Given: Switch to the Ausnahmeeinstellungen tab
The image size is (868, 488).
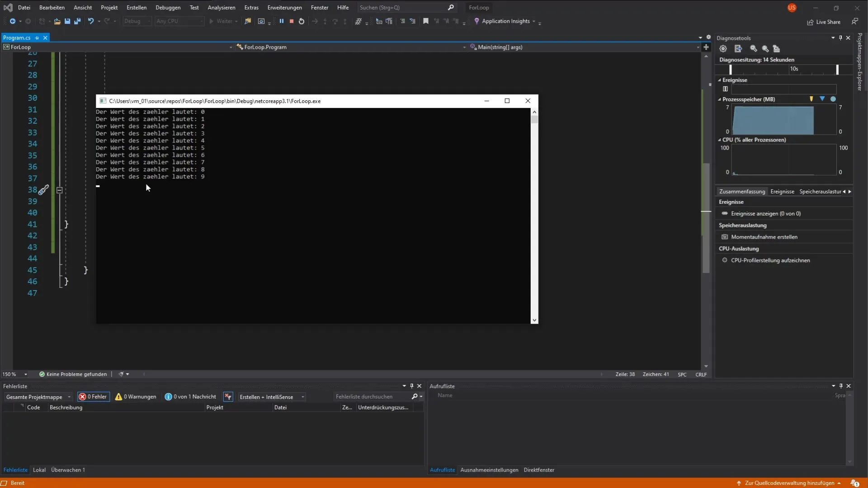Looking at the screenshot, I should (489, 470).
